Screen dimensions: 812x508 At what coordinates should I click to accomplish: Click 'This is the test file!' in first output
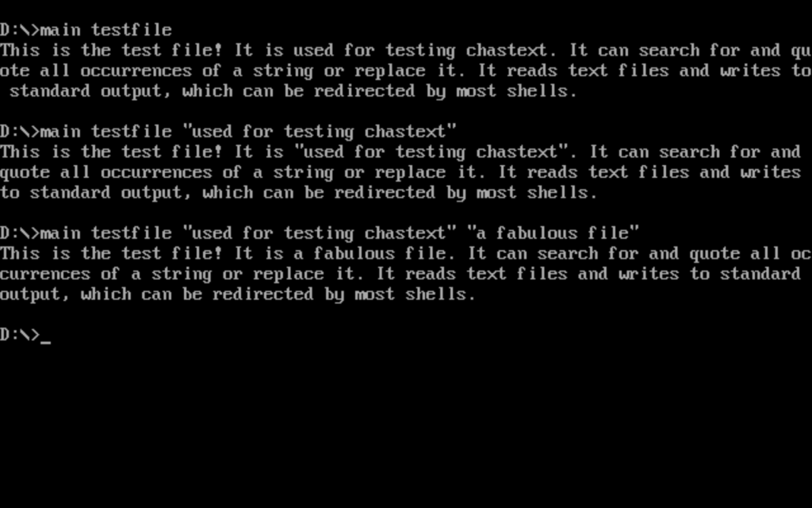point(111,50)
